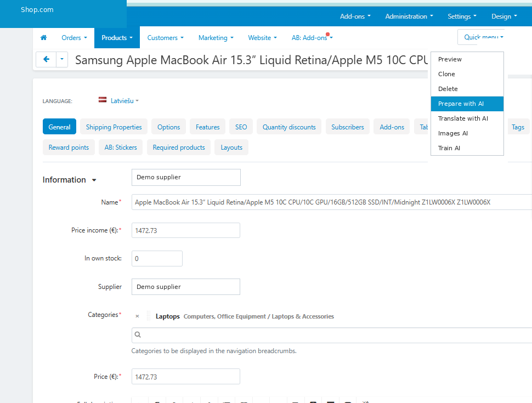The width and height of the screenshot is (532, 403).
Task: Open the home dashboard icon
Action: point(43,38)
